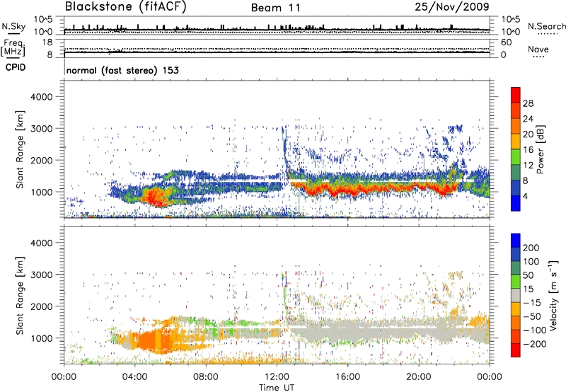Click the '200' value on the Velocity colorbar

click(531, 248)
